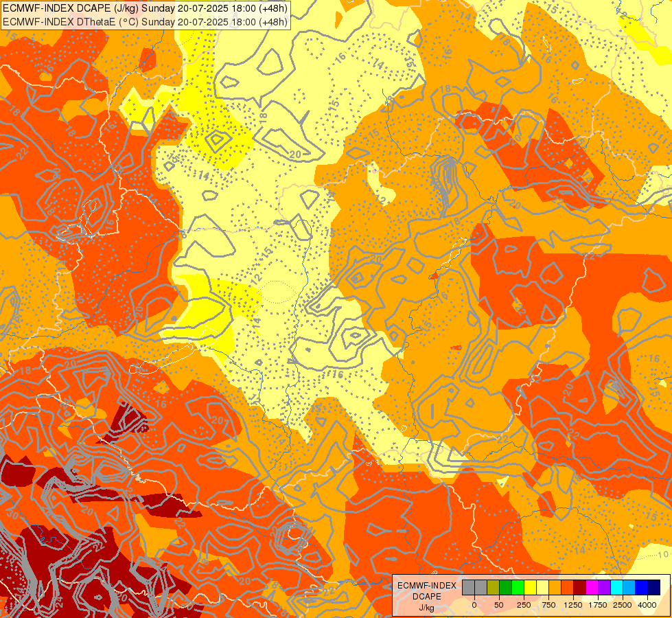
Task: Select the olive legend color swatch
Action: pos(494,587)
